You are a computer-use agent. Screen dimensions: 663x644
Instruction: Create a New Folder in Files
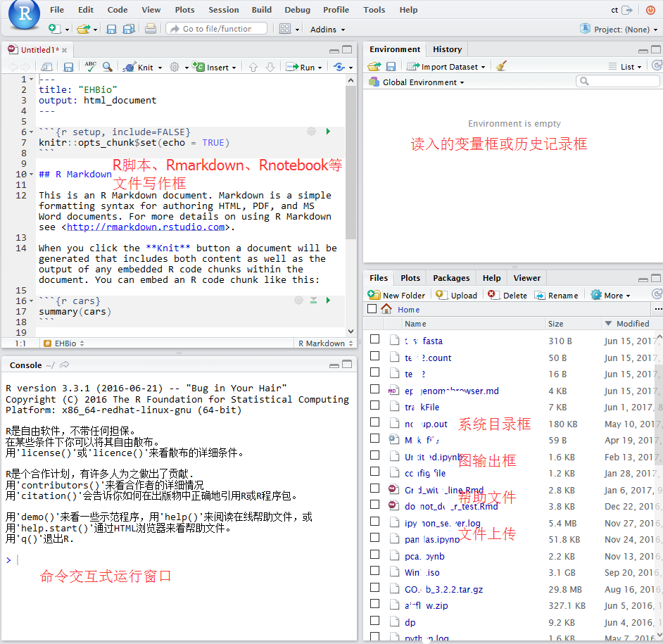397,295
